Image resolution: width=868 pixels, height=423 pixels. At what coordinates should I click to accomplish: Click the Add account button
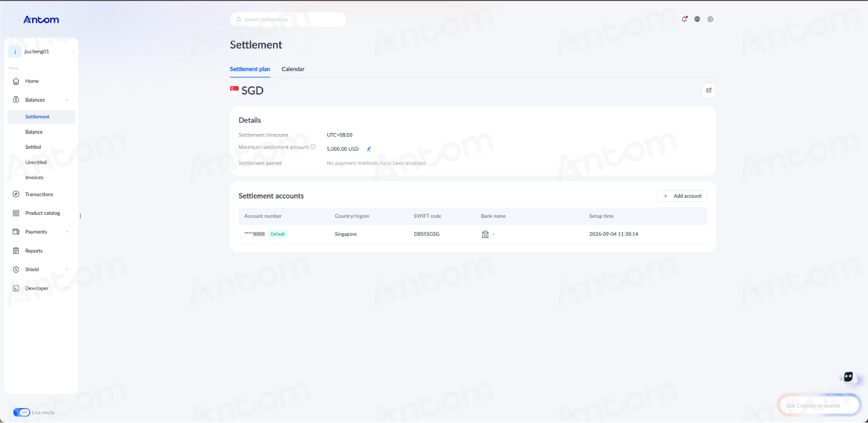click(x=682, y=196)
